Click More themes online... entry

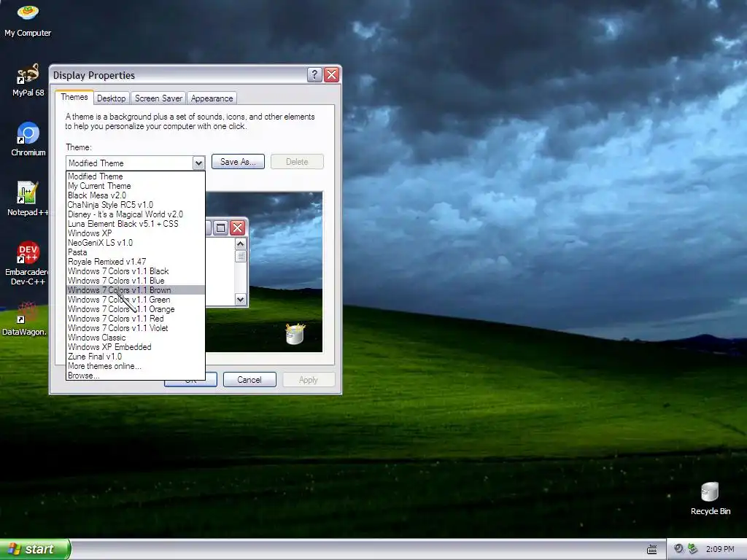click(x=135, y=366)
